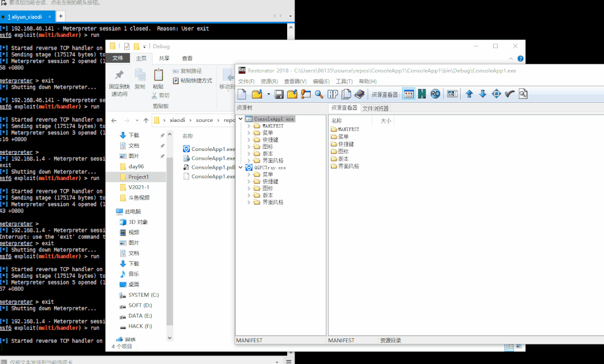
Task: Select the 界面风格 folder in Restorator right pane
Action: point(345,166)
